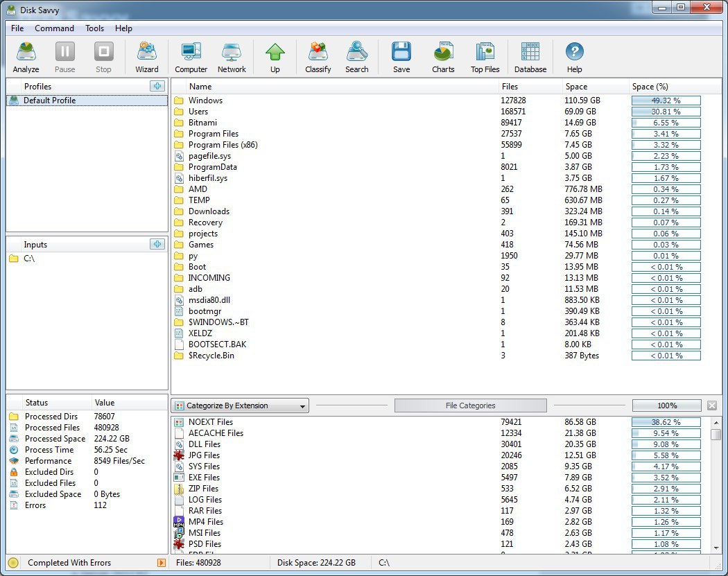Viewport: 728px width, 576px height.
Task: Click the yellow status indicator in status bar
Action: click(x=13, y=563)
